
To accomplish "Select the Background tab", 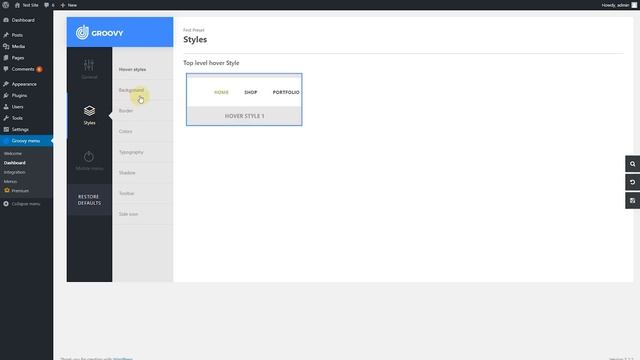I will click(143, 90).
